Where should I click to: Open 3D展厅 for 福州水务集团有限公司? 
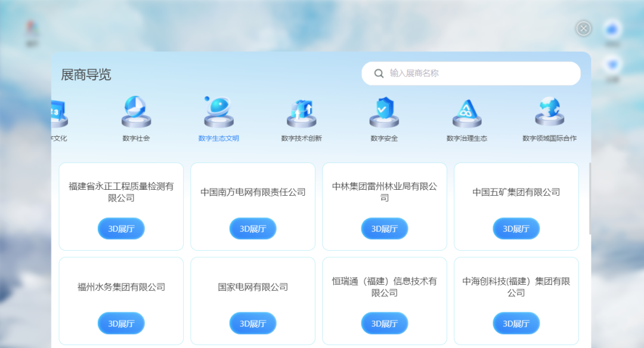(121, 323)
